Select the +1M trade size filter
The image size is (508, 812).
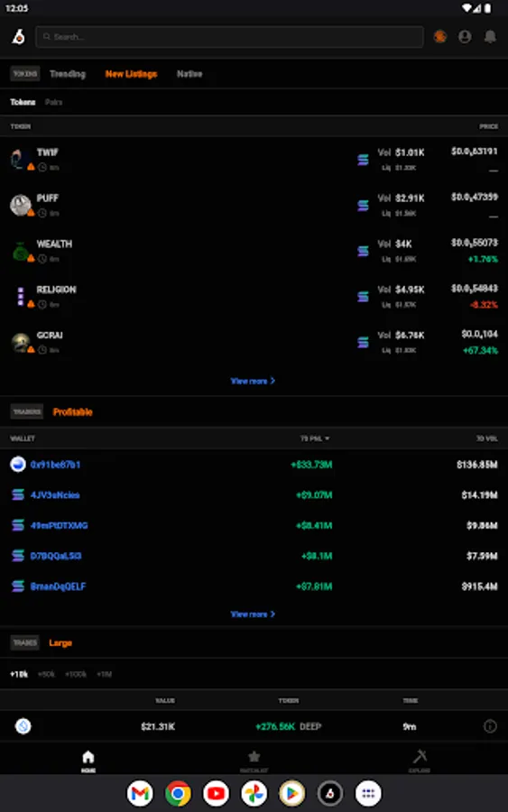point(104,674)
